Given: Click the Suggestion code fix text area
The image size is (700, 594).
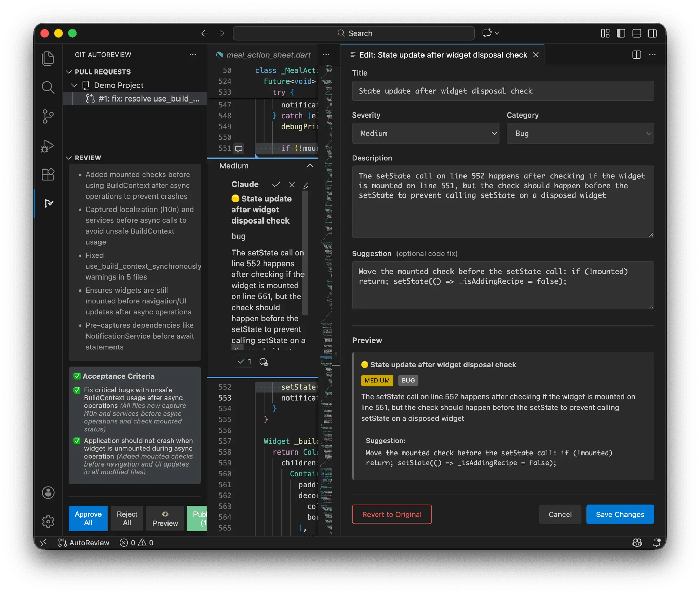Looking at the screenshot, I should (503, 285).
